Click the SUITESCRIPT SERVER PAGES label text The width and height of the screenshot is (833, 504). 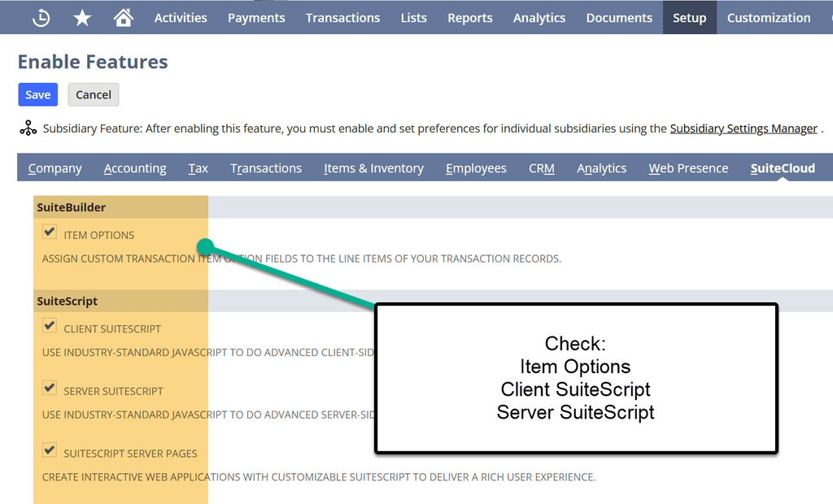click(x=130, y=454)
